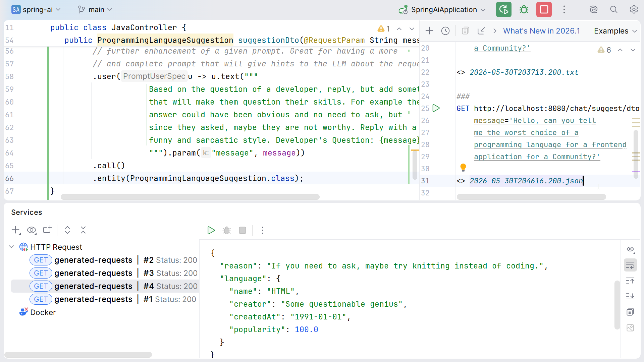Copy response body with clipboard icon
The width and height of the screenshot is (644, 362).
(x=630, y=312)
